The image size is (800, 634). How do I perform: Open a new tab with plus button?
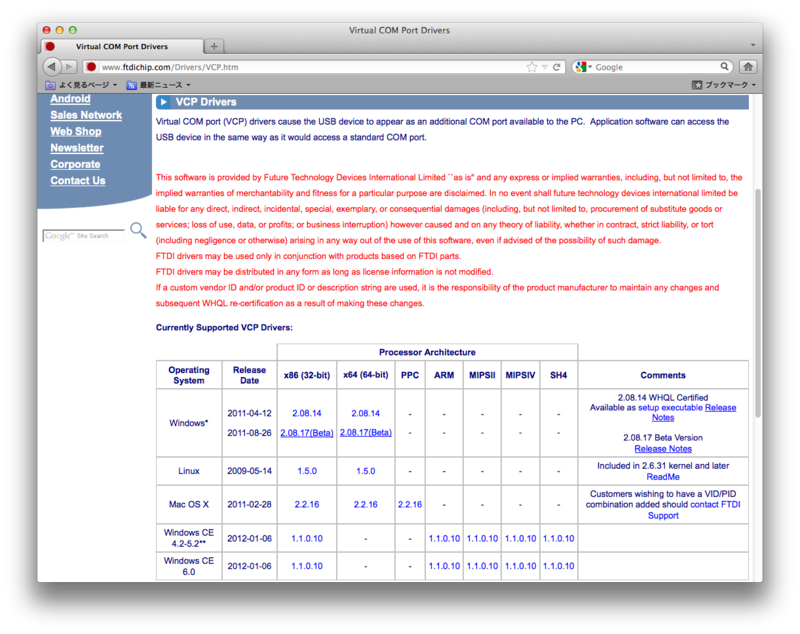pyautogui.click(x=214, y=46)
